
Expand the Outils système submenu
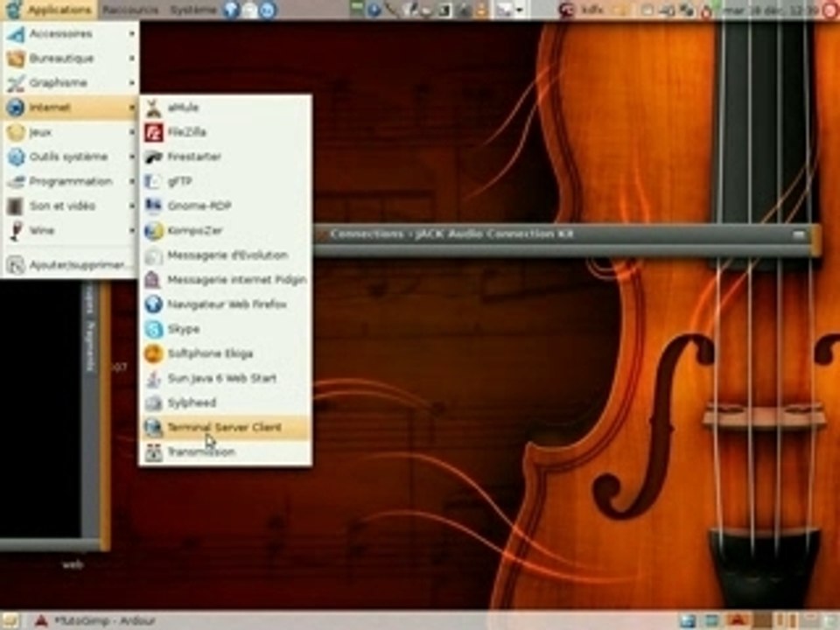[70, 157]
